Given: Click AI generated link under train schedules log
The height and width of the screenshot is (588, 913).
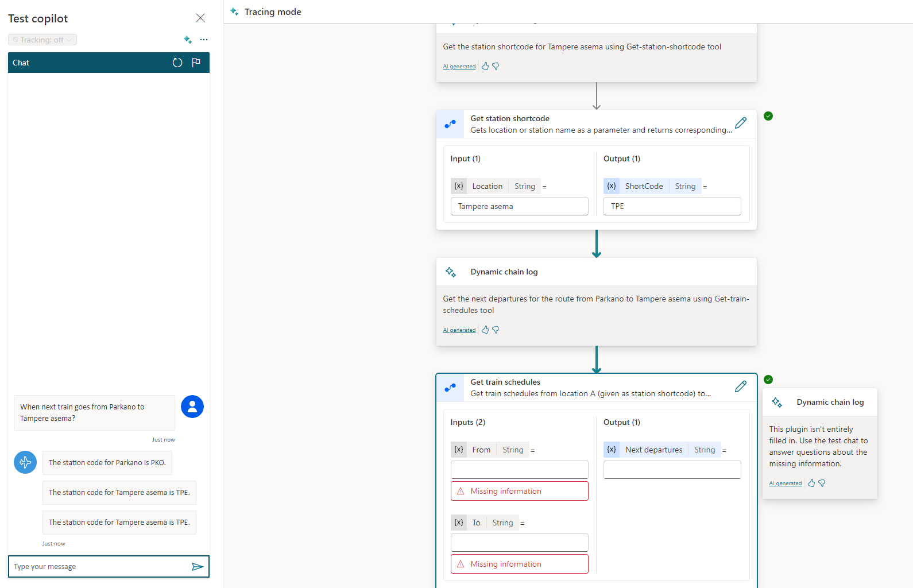Looking at the screenshot, I should coord(459,330).
